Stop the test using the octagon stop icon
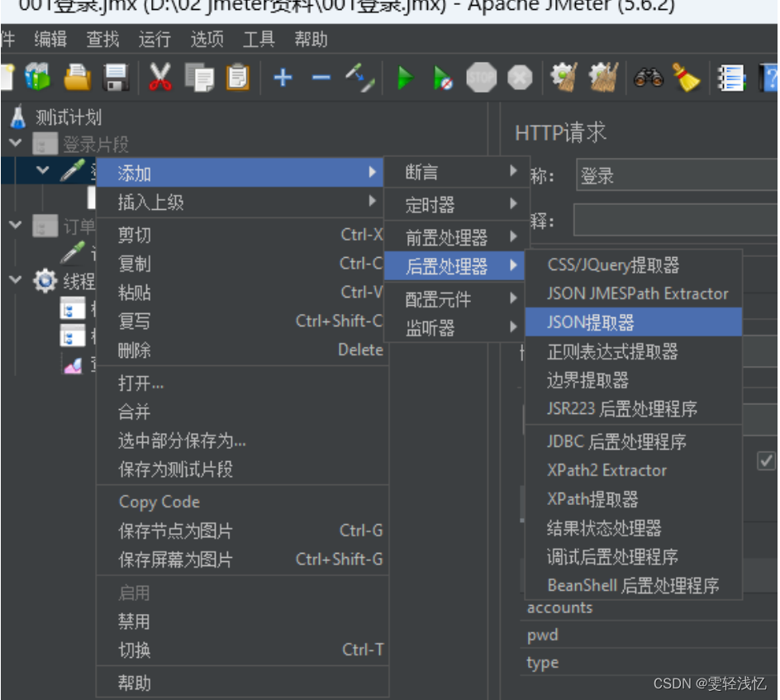Viewport: 780px width, 700px height. (482, 79)
